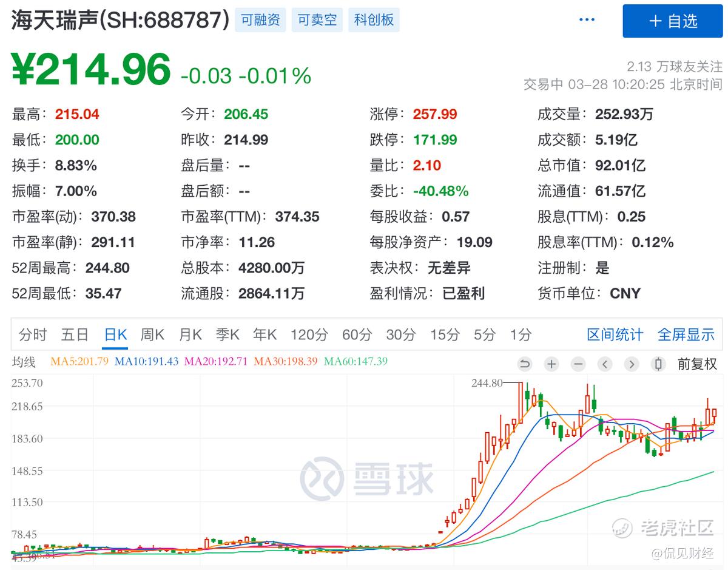Select the 五日 chart tab
Viewport: 728px width, 570px height.
pos(75,334)
